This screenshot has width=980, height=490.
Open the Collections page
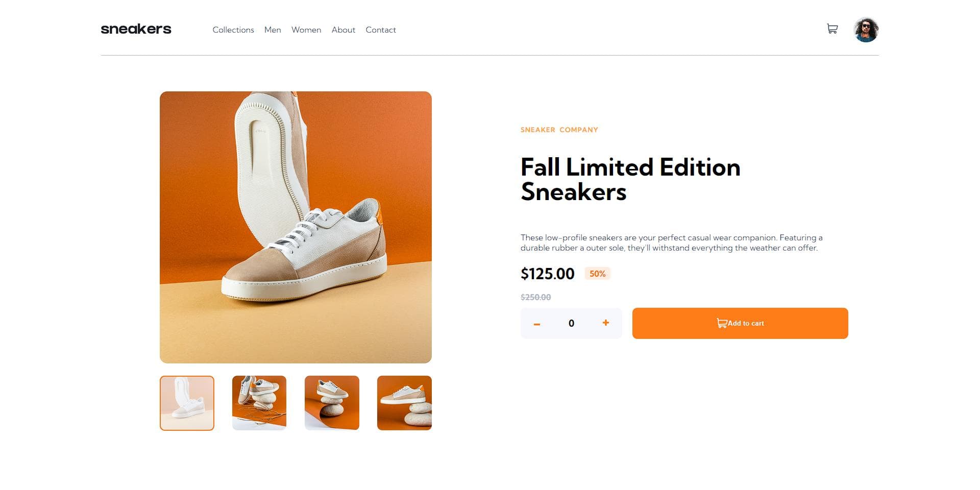233,30
